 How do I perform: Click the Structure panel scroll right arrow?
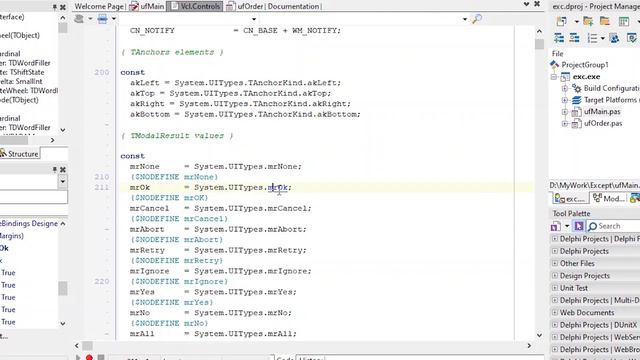[x=52, y=140]
